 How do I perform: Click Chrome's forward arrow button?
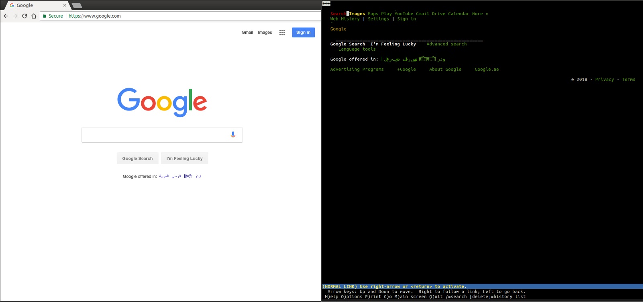tap(15, 16)
